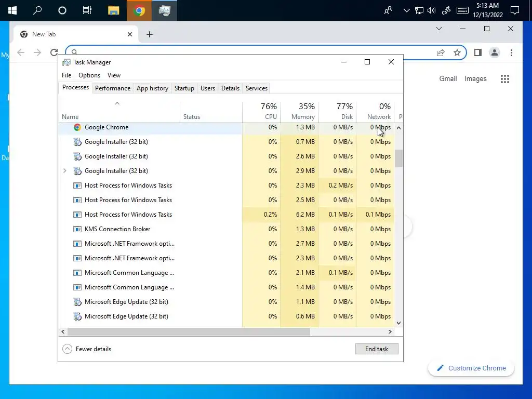Sort by Memory column header
Image resolution: width=532 pixels, height=399 pixels.
pyautogui.click(x=299, y=112)
